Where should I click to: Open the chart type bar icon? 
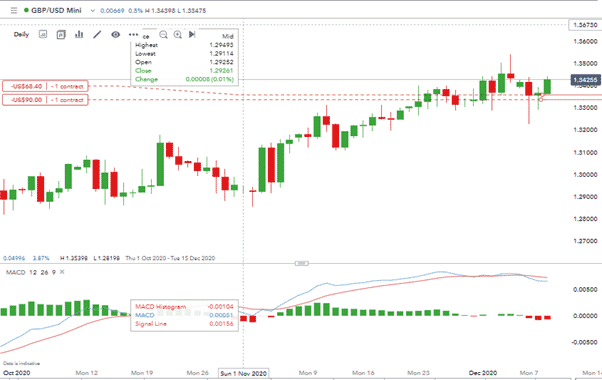pos(79,35)
